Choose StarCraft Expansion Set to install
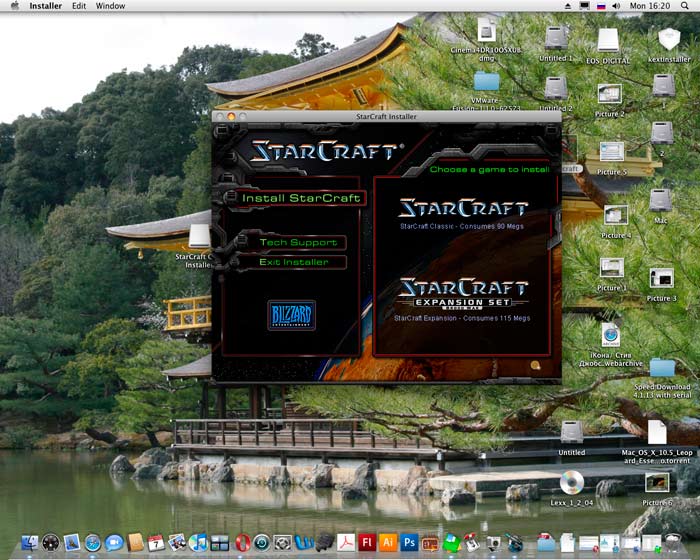700x560 pixels. pyautogui.click(x=462, y=299)
